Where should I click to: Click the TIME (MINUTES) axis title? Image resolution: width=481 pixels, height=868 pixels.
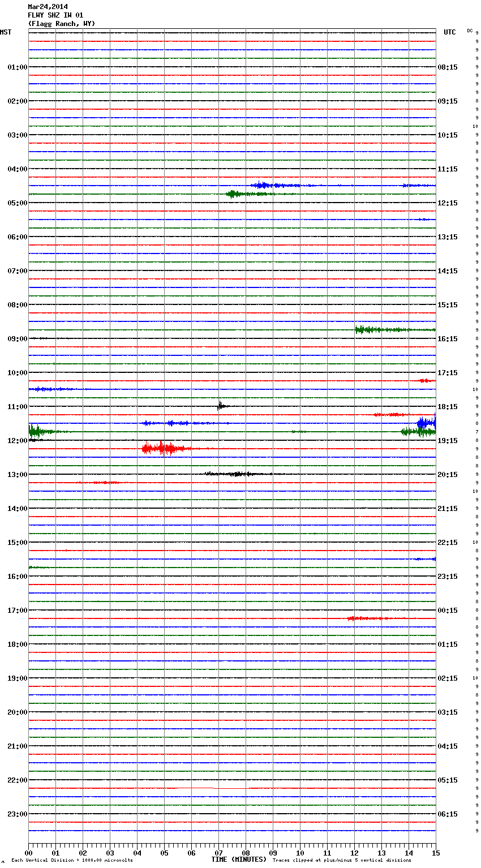pyautogui.click(x=239, y=860)
